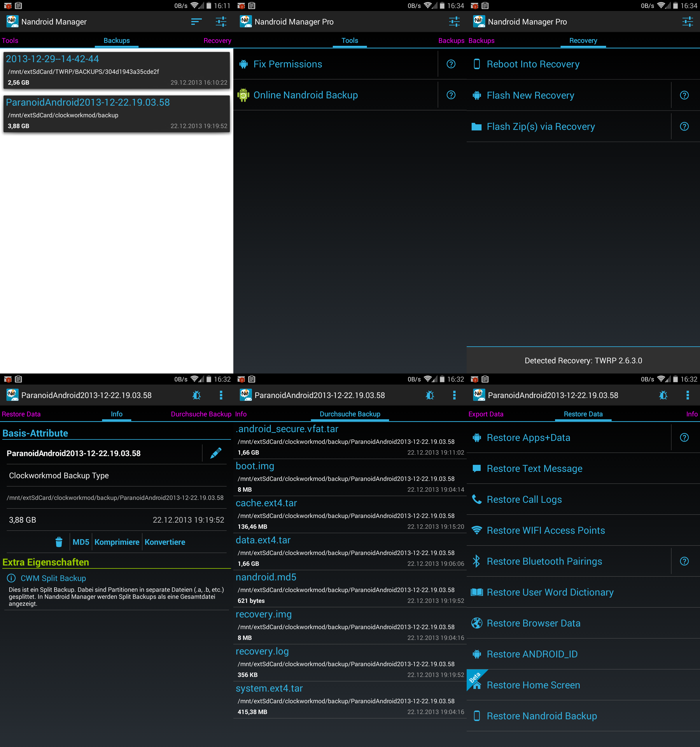Tap the pencil edit icon for backup name
Image resolution: width=700 pixels, height=747 pixels.
[216, 453]
